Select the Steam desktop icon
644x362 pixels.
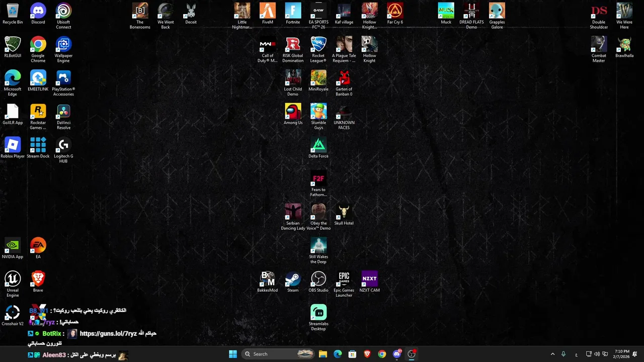(x=293, y=282)
